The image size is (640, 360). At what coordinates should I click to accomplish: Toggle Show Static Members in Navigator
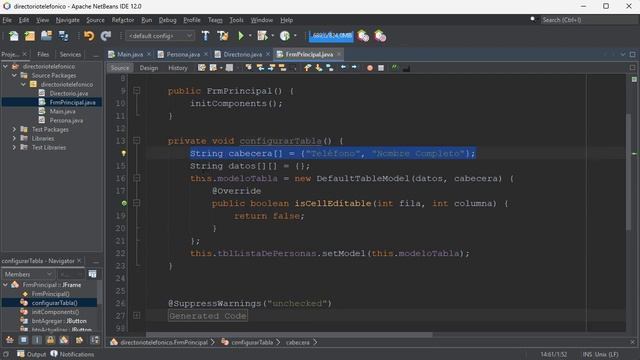click(x=37, y=340)
